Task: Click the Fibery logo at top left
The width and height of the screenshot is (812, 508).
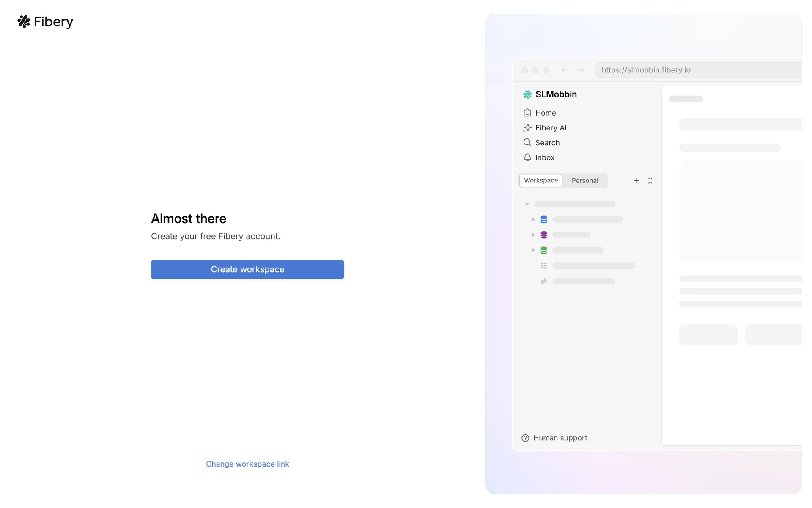Action: click(45, 22)
